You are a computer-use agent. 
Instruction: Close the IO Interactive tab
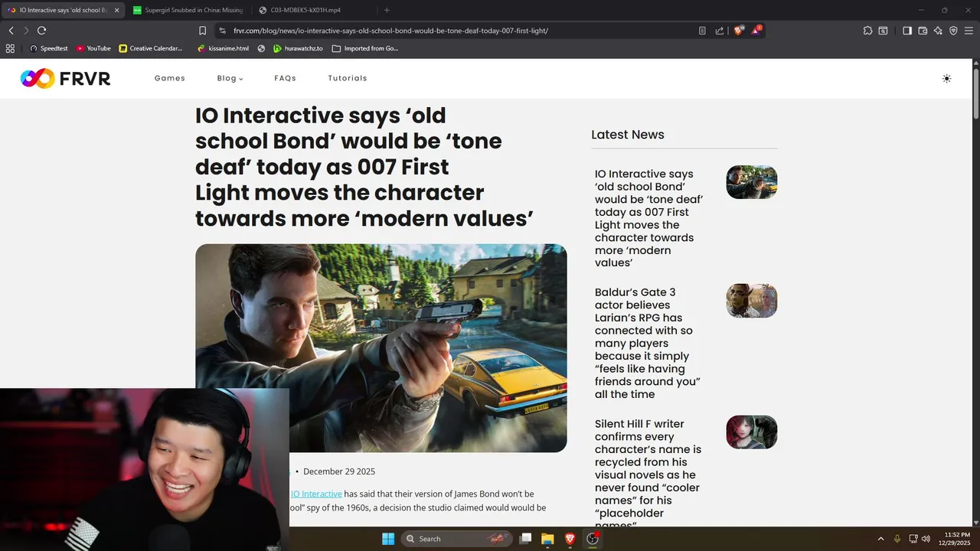(116, 10)
